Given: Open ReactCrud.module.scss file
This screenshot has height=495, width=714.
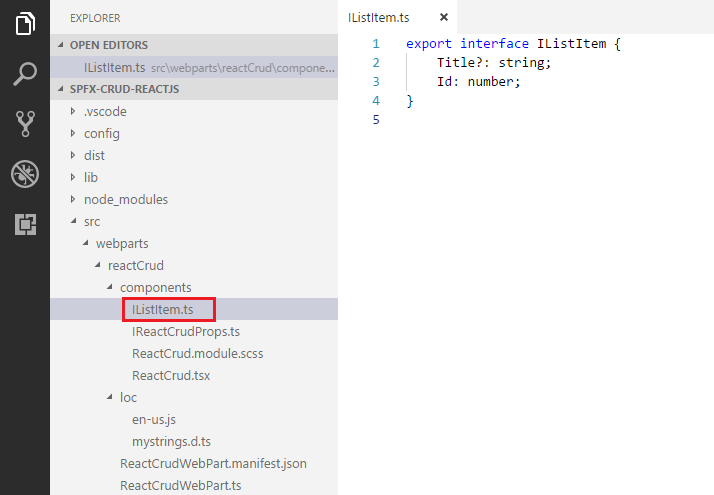Looking at the screenshot, I should coord(197,353).
